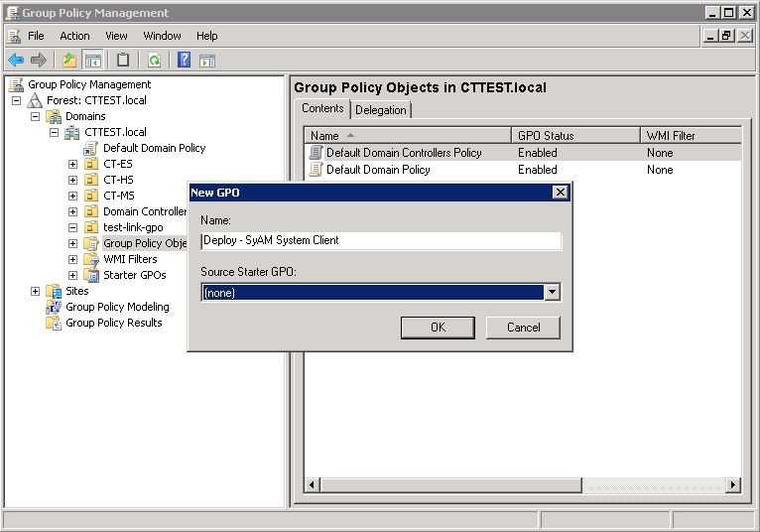
Task: Expand the Sites tree node
Action: click(36, 291)
